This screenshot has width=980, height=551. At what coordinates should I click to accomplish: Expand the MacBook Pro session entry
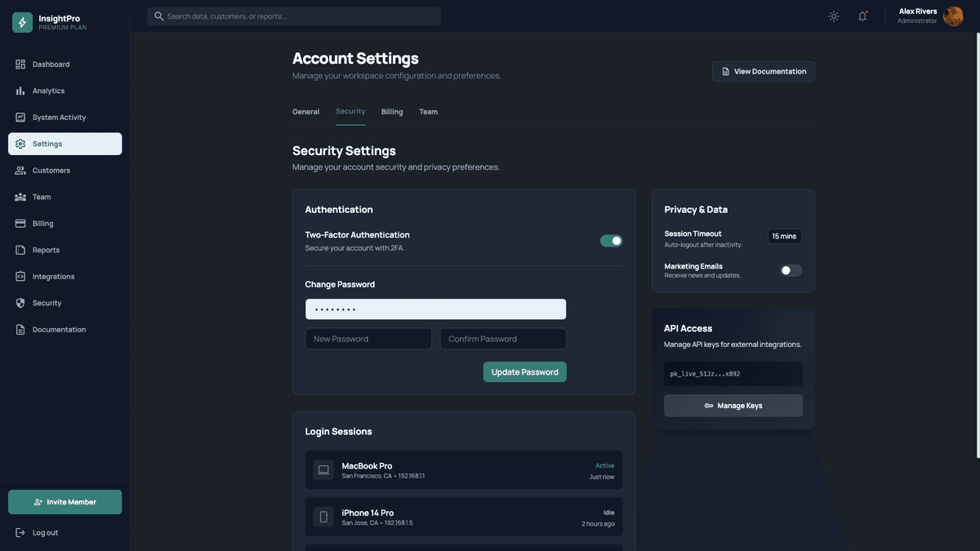pos(463,469)
